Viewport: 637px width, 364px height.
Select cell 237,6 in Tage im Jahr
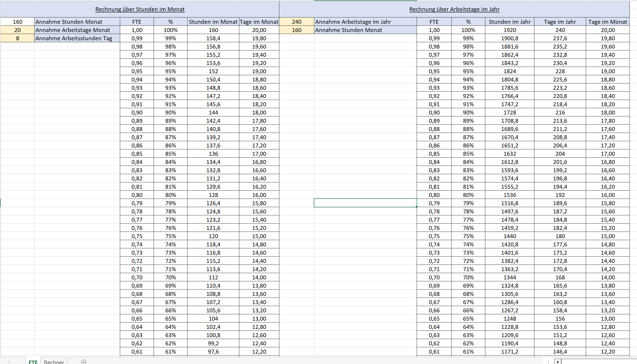pos(560,38)
